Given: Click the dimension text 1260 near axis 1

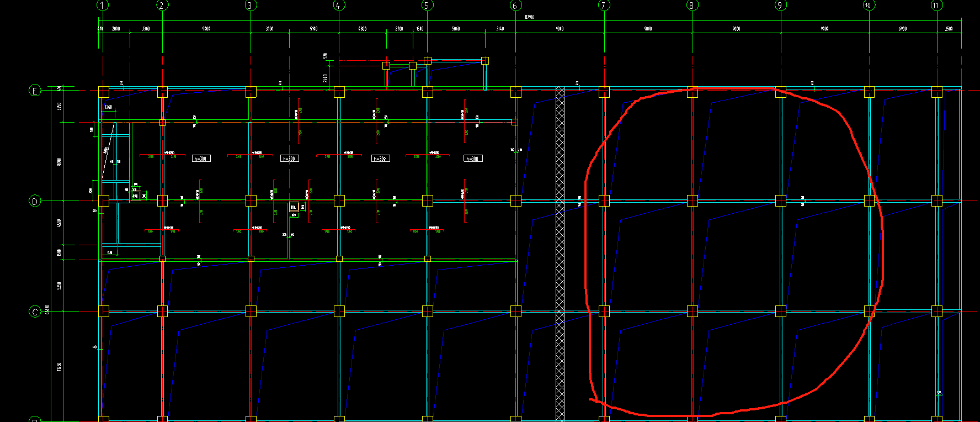Looking at the screenshot, I should (x=108, y=107).
